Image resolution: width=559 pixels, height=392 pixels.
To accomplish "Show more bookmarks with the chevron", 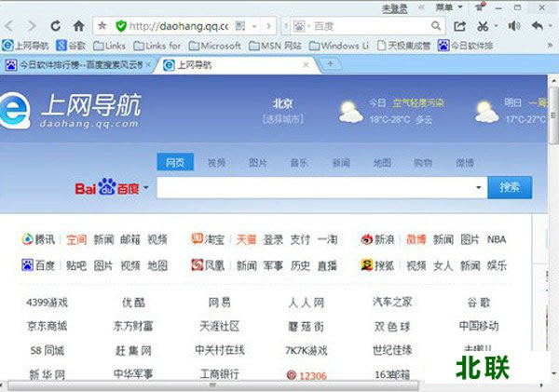I will 550,46.
